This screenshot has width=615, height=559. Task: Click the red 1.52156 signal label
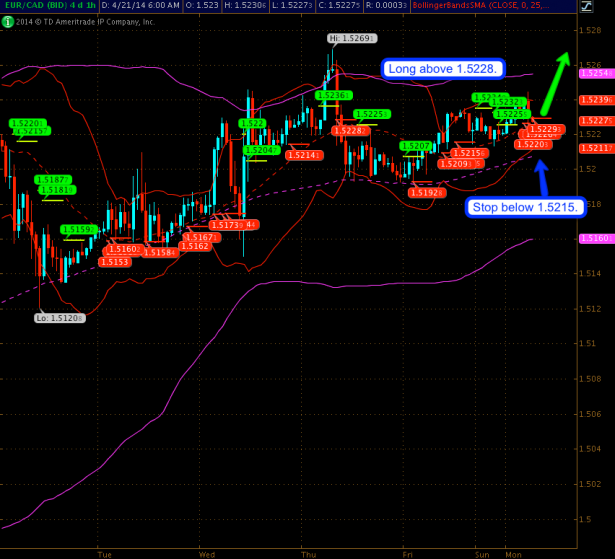tap(469, 153)
